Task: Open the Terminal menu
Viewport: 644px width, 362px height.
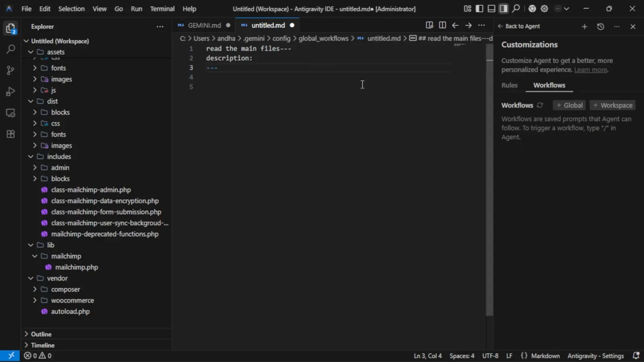Action: pos(162,8)
